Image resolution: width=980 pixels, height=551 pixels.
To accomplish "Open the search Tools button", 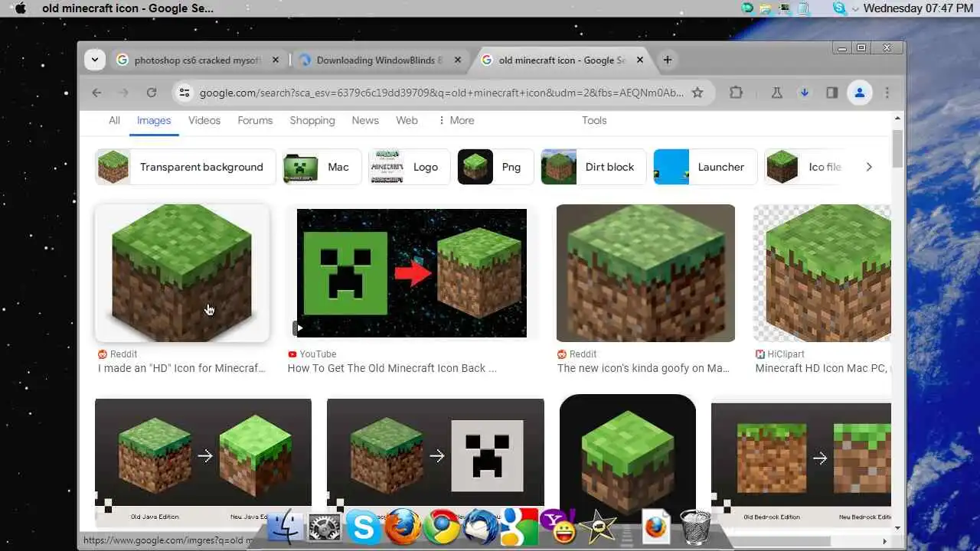I will (594, 120).
